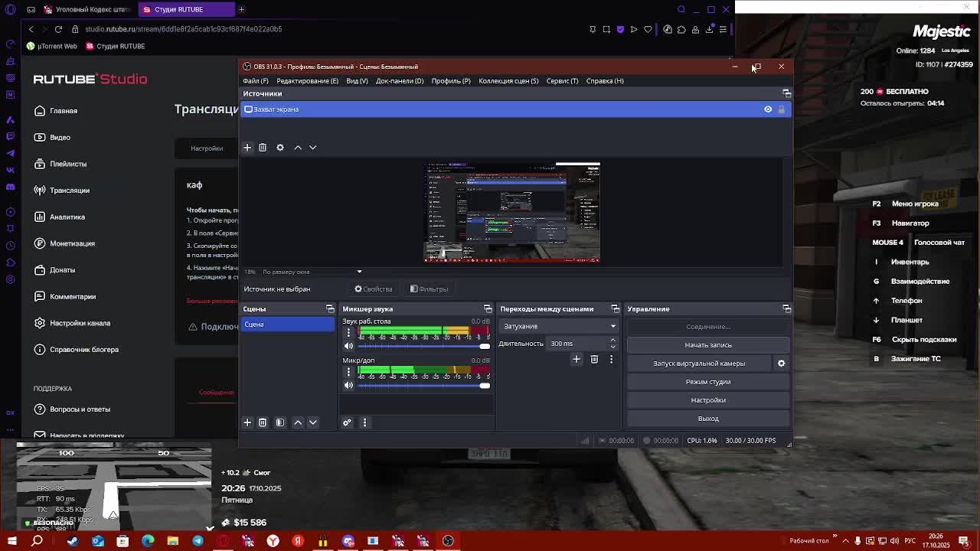Toggle lock icon of Захват экрана source

[x=781, y=109]
